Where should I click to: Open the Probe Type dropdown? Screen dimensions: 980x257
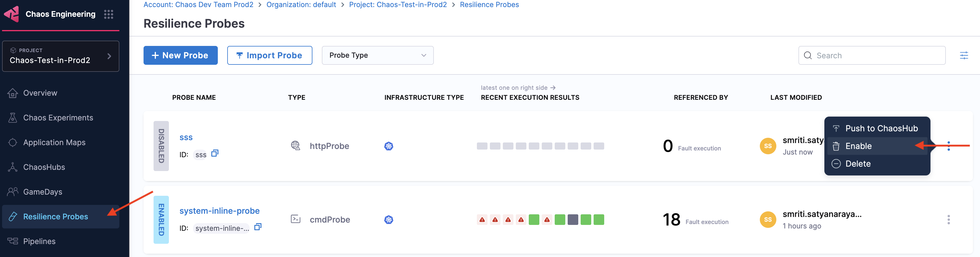(x=377, y=56)
